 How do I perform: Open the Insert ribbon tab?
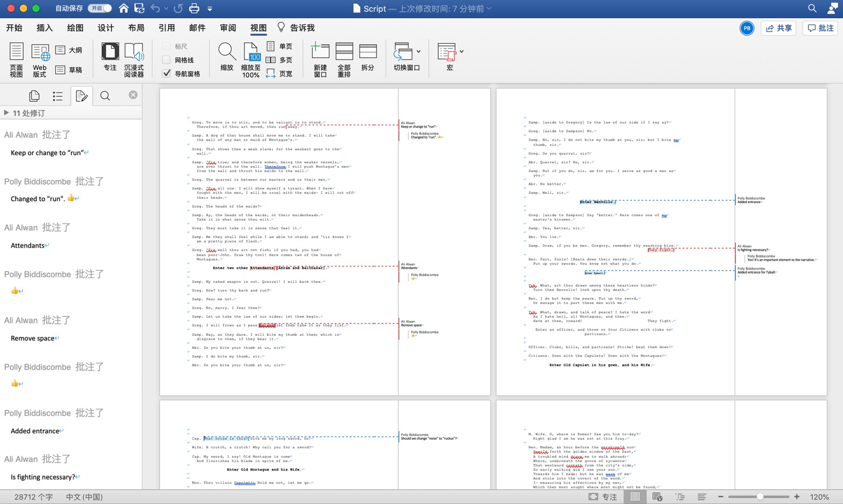click(x=44, y=28)
